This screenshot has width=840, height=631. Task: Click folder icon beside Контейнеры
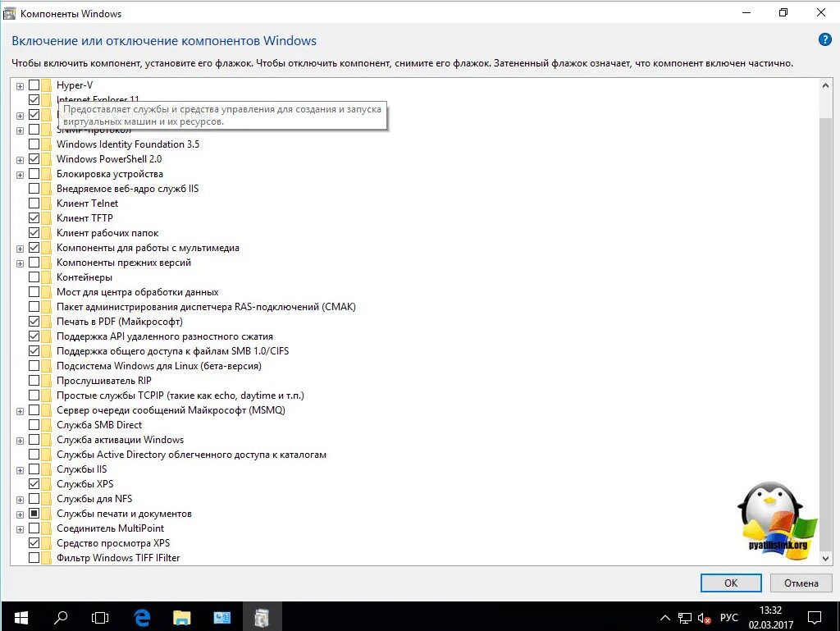pos(46,277)
